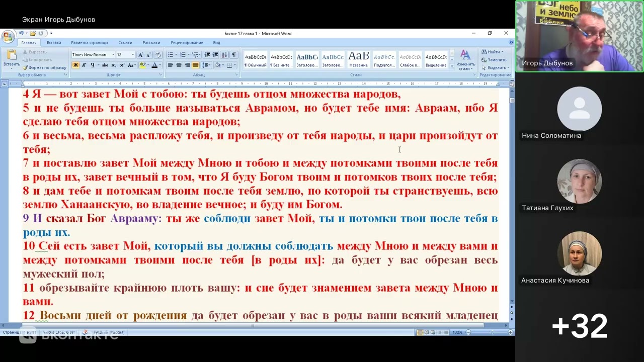
Task: Switch to Разметка страницы tab
Action: click(x=90, y=43)
